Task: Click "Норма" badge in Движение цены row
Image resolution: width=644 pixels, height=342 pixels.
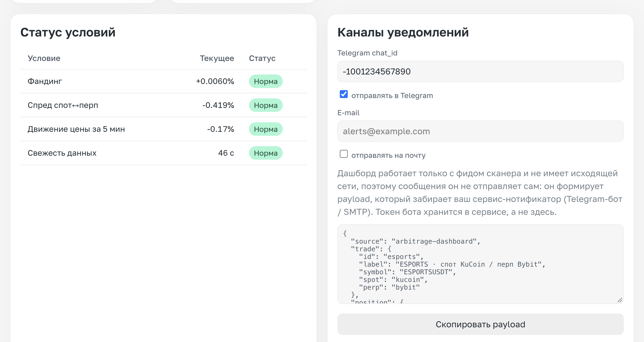Action: point(266,129)
